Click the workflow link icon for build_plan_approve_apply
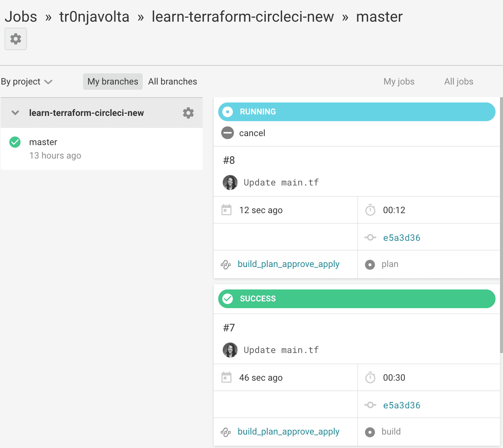Viewport: 503px width, 448px height. coord(226,264)
